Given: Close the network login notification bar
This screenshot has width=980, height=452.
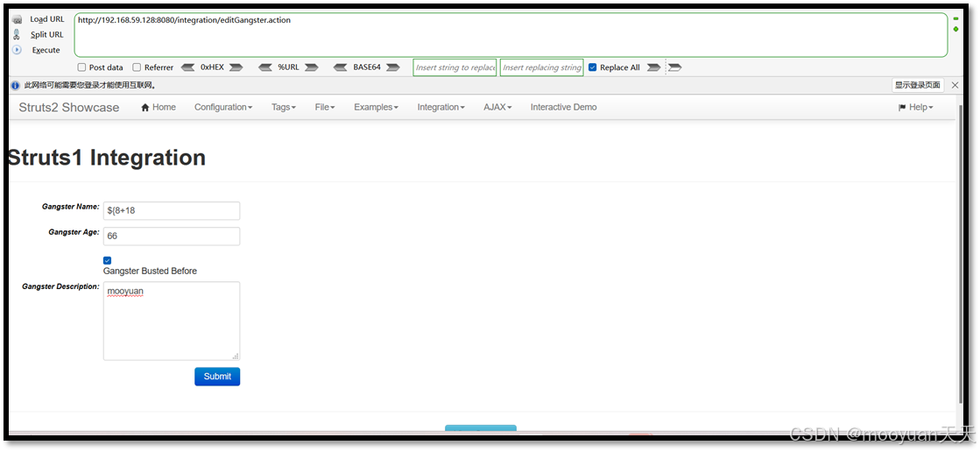Looking at the screenshot, I should [955, 86].
